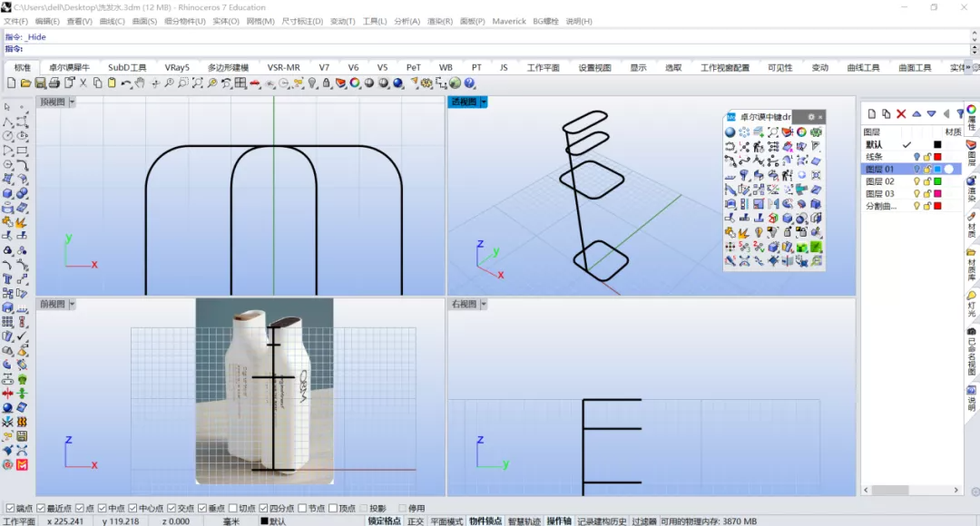The image size is (980, 526).
Task: Delete layer with the red X icon
Action: point(901,113)
